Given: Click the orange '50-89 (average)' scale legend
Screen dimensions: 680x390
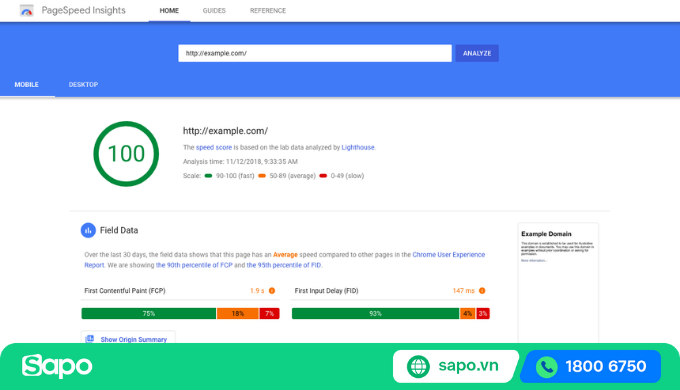Looking at the screenshot, I should pyautogui.click(x=287, y=176).
